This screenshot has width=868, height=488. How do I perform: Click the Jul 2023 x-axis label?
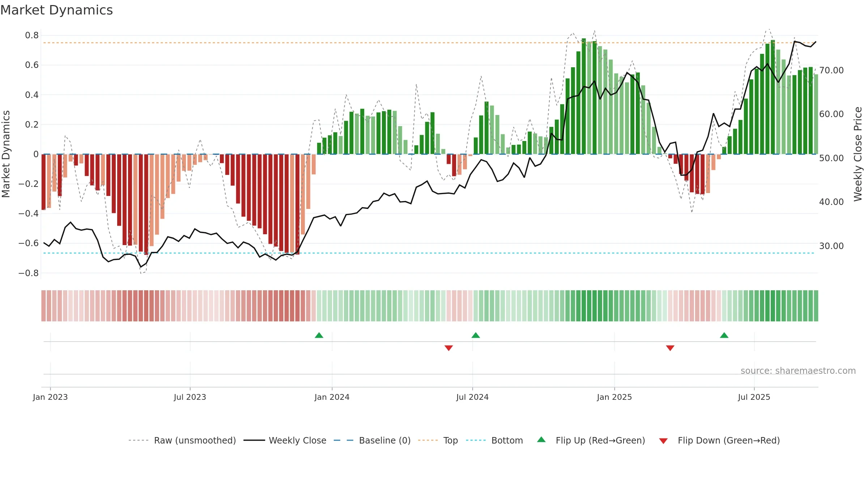point(190,397)
